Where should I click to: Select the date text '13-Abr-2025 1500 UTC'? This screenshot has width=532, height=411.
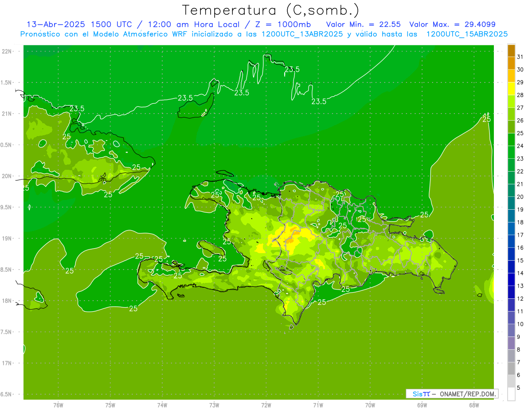click(x=79, y=24)
